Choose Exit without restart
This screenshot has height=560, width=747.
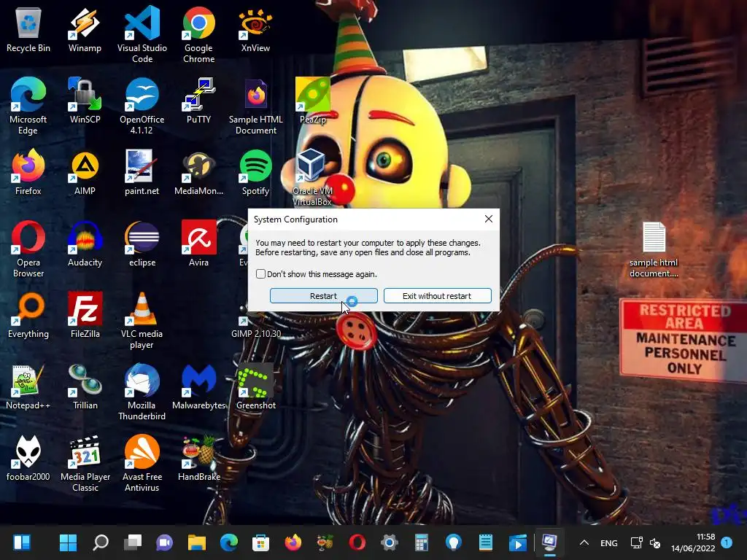438,296
